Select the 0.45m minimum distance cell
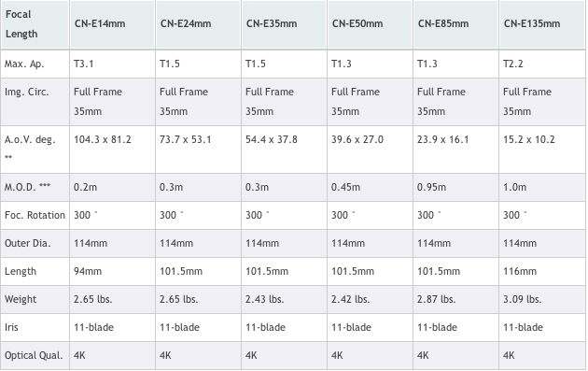588x371 pixels. [x=370, y=187]
